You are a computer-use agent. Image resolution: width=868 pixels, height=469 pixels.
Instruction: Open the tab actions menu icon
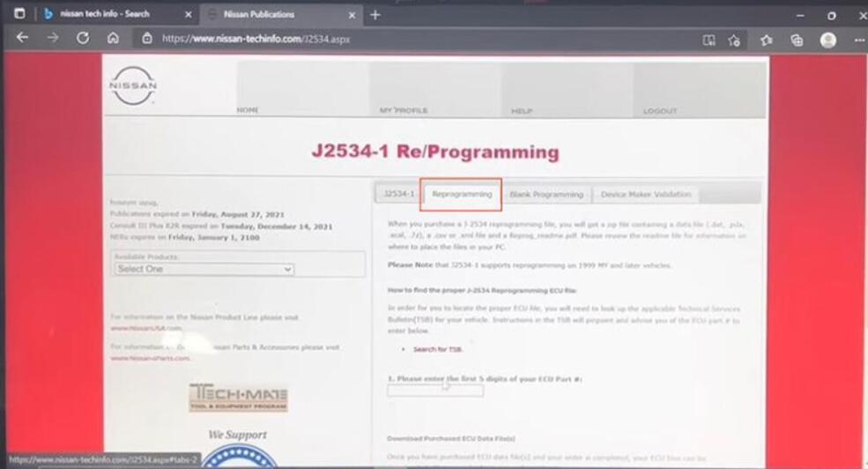[x=19, y=13]
